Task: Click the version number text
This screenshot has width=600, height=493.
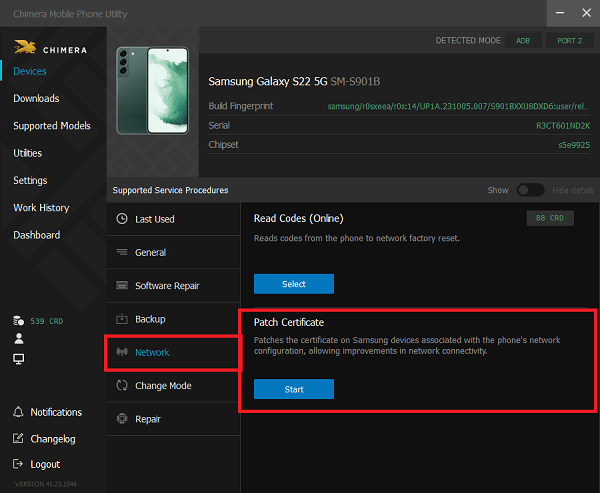Action: click(x=46, y=484)
